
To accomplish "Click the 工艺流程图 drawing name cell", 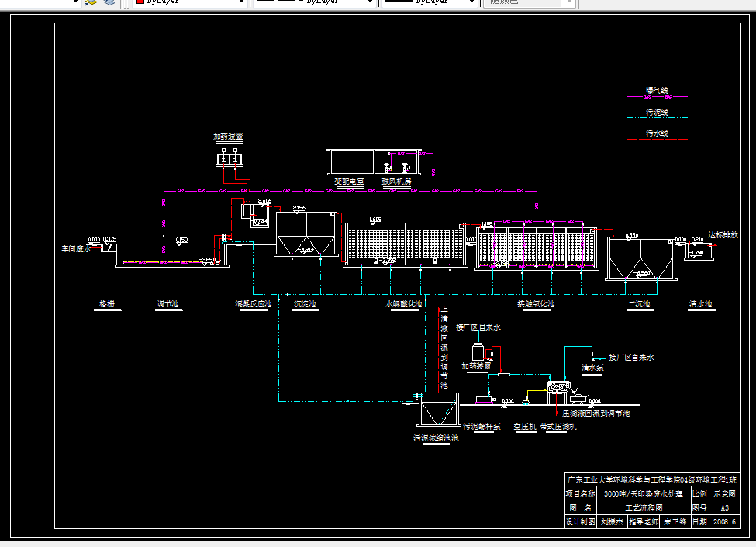I will (x=643, y=508).
